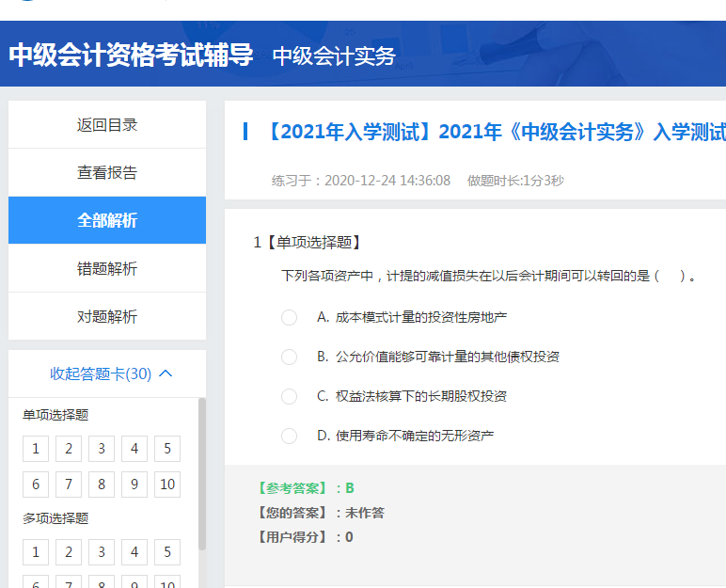Go to single-choice question 7
The height and width of the screenshot is (588, 726).
tap(69, 485)
